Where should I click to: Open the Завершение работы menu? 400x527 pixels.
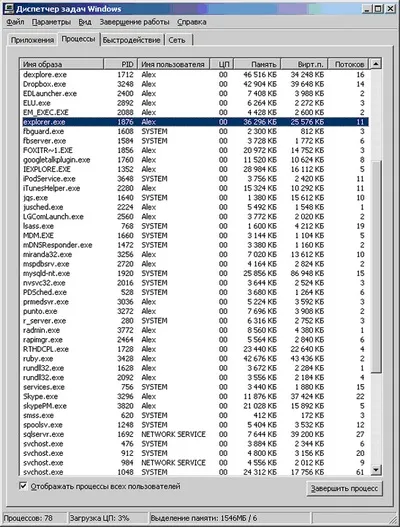point(134,22)
